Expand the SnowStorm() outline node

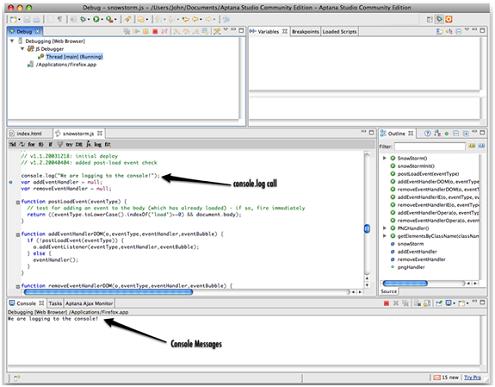click(x=384, y=158)
